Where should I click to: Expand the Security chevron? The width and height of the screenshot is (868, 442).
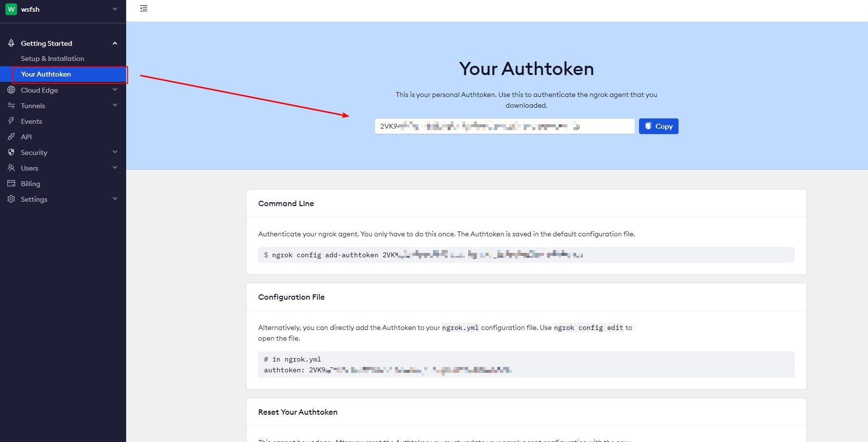click(115, 152)
